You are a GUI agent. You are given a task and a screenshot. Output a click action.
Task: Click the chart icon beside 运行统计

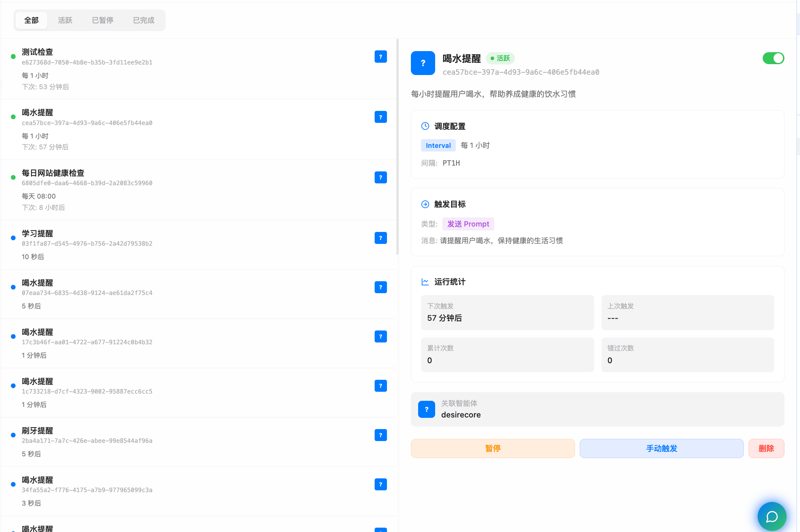425,282
